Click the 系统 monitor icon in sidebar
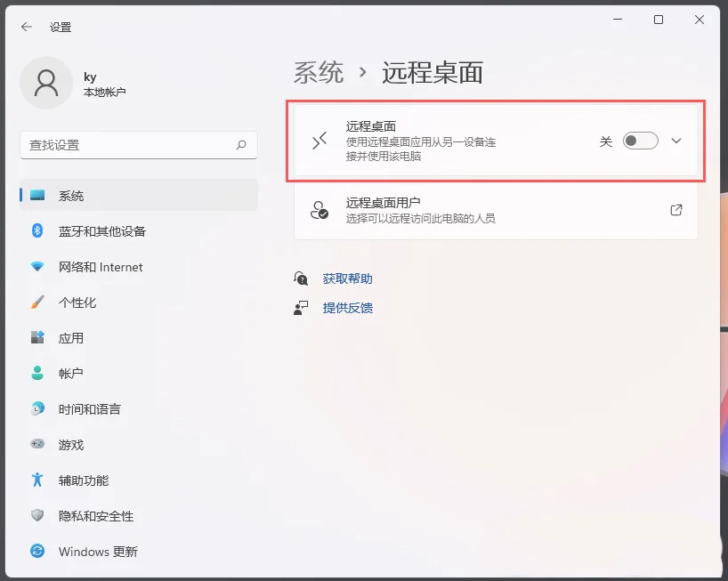The width and height of the screenshot is (728, 581). 37,196
